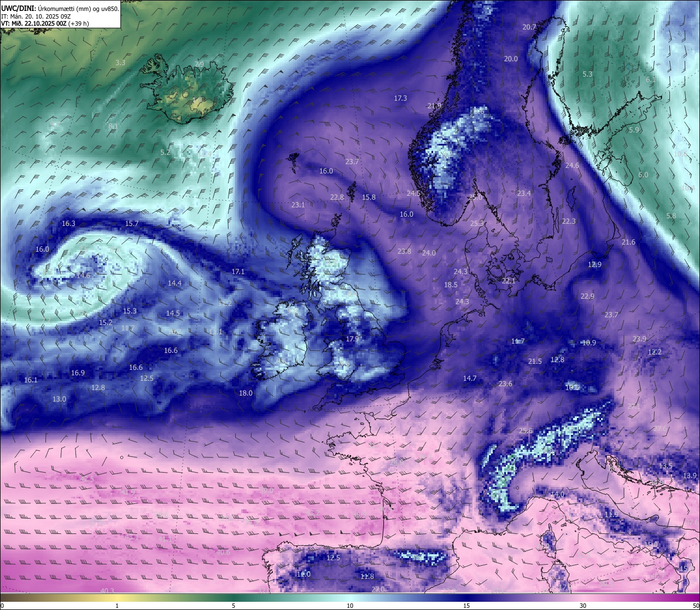Click the 22.1 value over Denmark

509,281
